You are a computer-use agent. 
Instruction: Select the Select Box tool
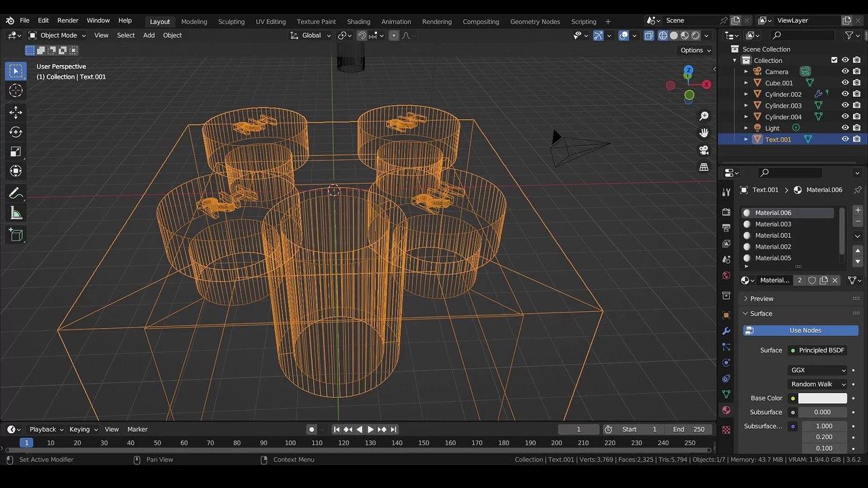[x=16, y=71]
